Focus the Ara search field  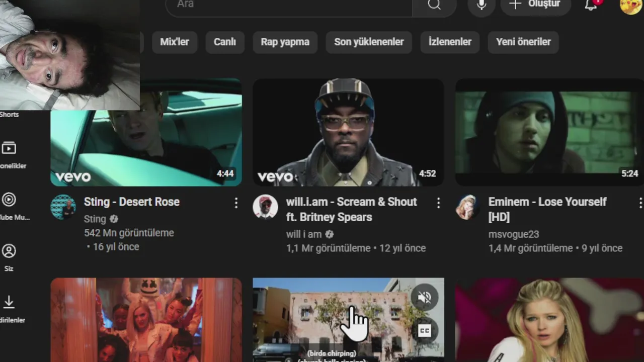(289, 5)
